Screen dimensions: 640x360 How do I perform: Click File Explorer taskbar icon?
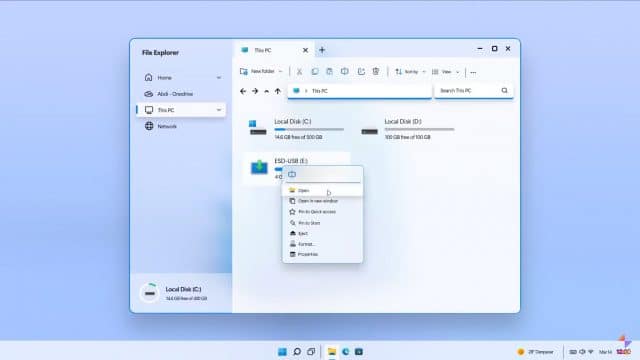pos(332,352)
